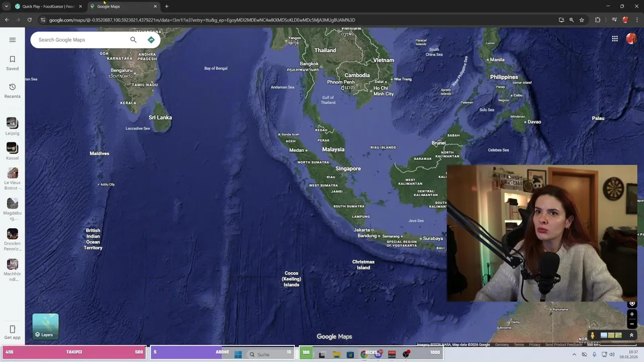Open the Google account avatar in Maps

(x=631, y=39)
